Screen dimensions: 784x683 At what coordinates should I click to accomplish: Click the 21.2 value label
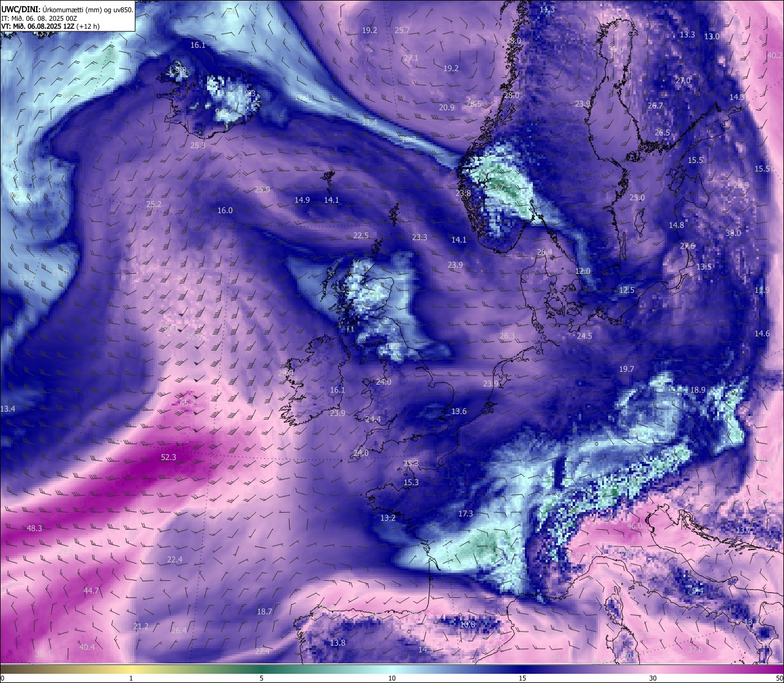tap(141, 626)
